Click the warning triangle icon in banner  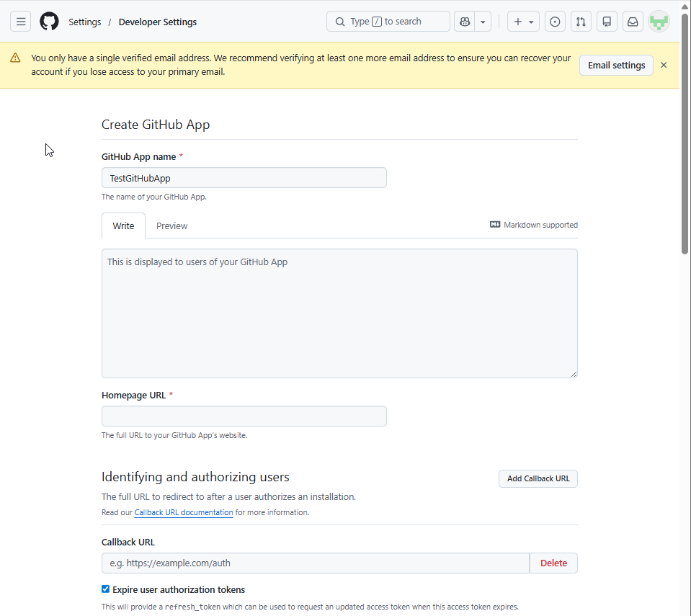coord(15,58)
